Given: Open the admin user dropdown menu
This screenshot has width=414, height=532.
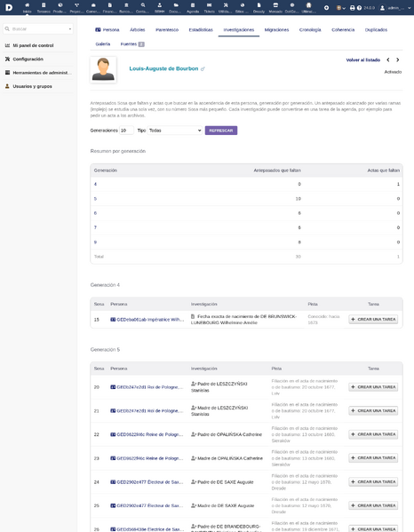Looking at the screenshot, I should [395, 7].
